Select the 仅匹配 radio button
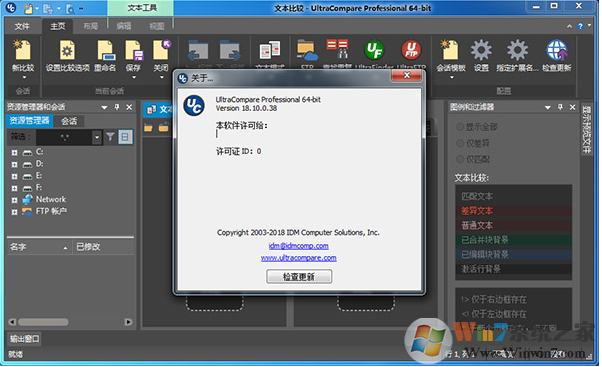Screen dimensions: 602x367 460,159
